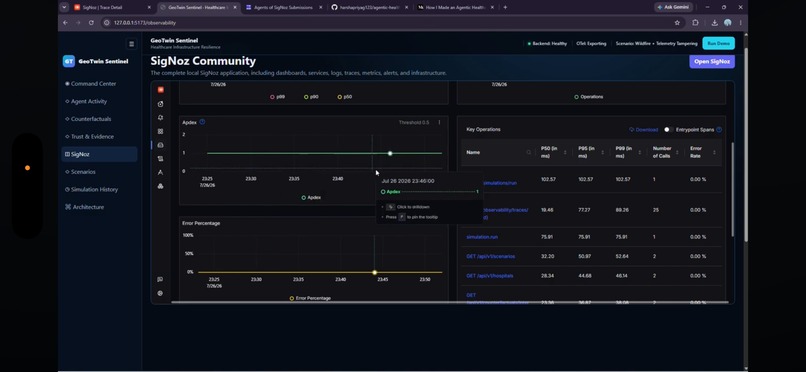Click the Name column search icon
806x372 pixels.
528,153
